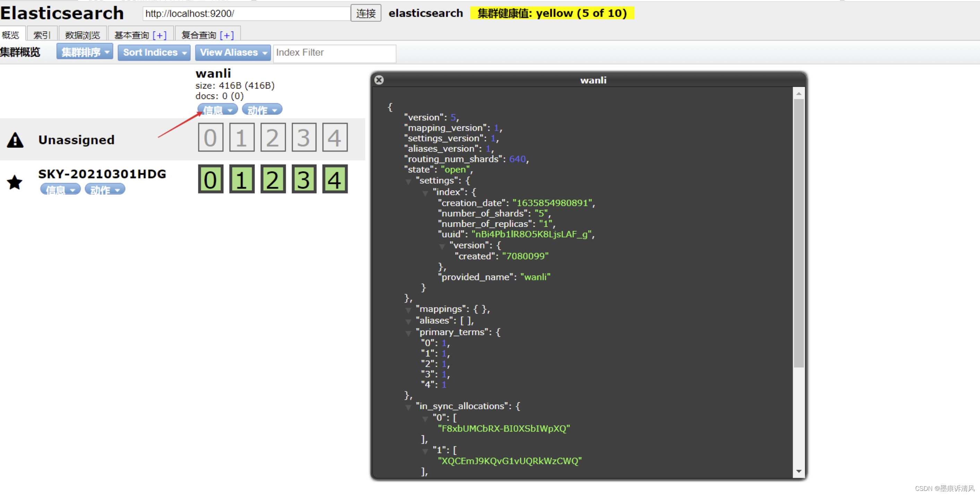The height and width of the screenshot is (495, 980).
Task: Switch to the 数据浏览 tab
Action: (x=83, y=35)
